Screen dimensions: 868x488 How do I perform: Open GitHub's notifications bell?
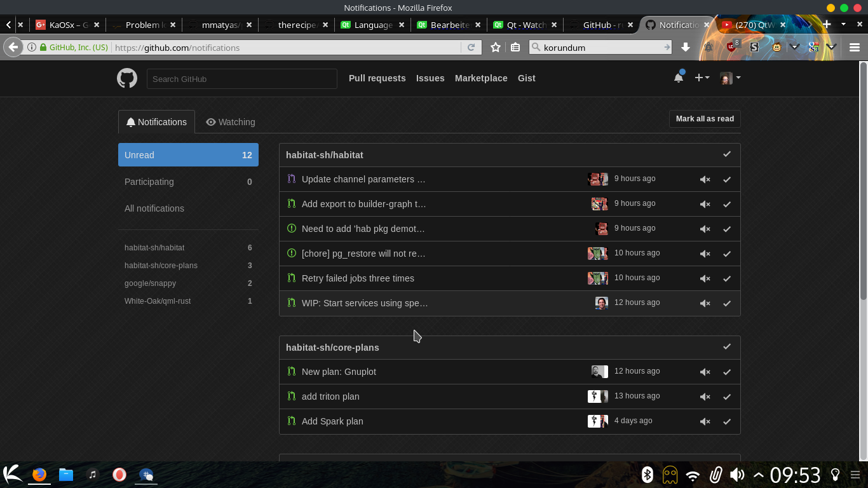click(679, 76)
